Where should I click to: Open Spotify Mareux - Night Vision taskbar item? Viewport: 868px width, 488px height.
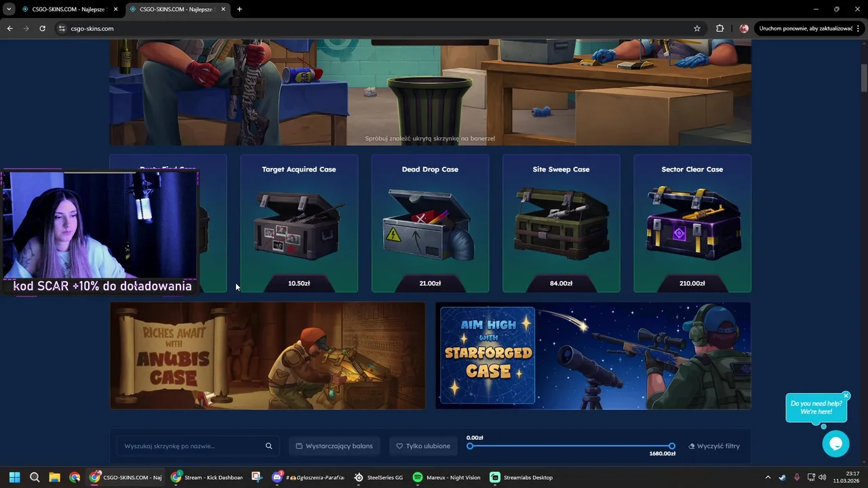(x=447, y=477)
